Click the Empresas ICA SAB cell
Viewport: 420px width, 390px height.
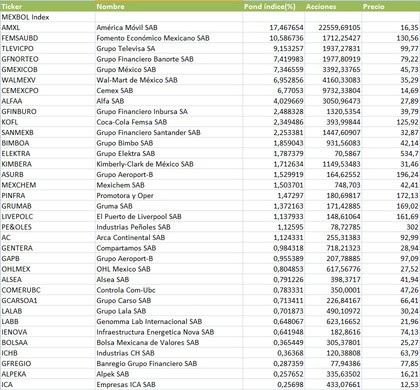tap(169, 384)
